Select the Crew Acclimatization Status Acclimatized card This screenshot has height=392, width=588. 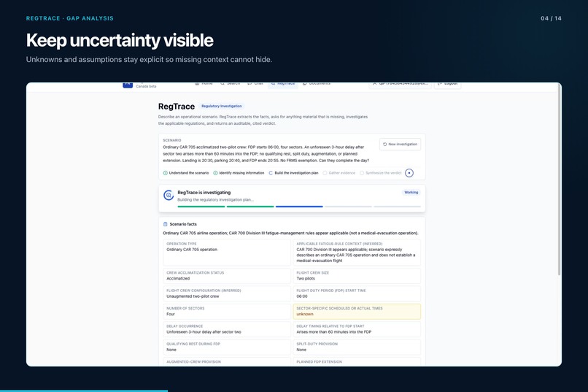[x=227, y=276]
